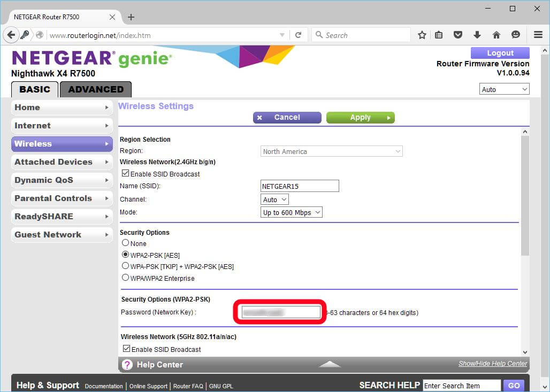
Task: Click the reload page icon
Action: 298,35
